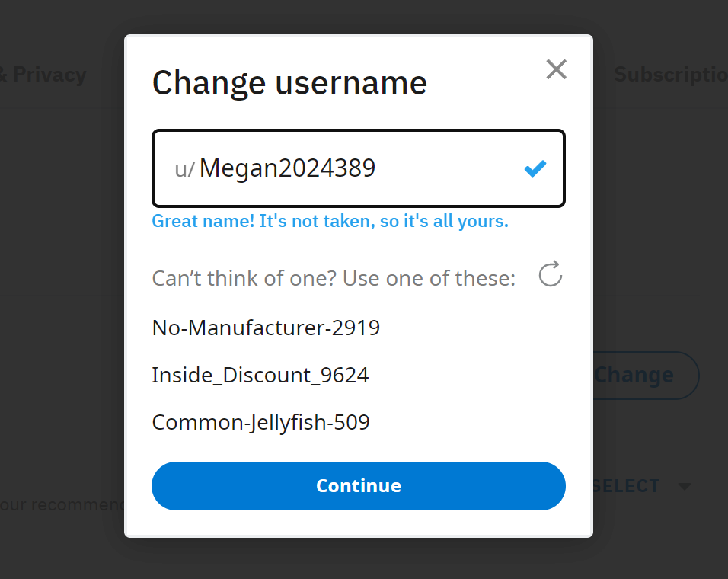Image resolution: width=728 pixels, height=579 pixels.
Task: Click the Change username dialog title
Action: point(289,82)
